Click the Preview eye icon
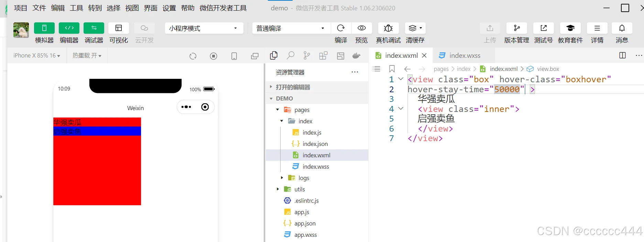Image resolution: width=644 pixels, height=242 pixels. click(x=361, y=28)
